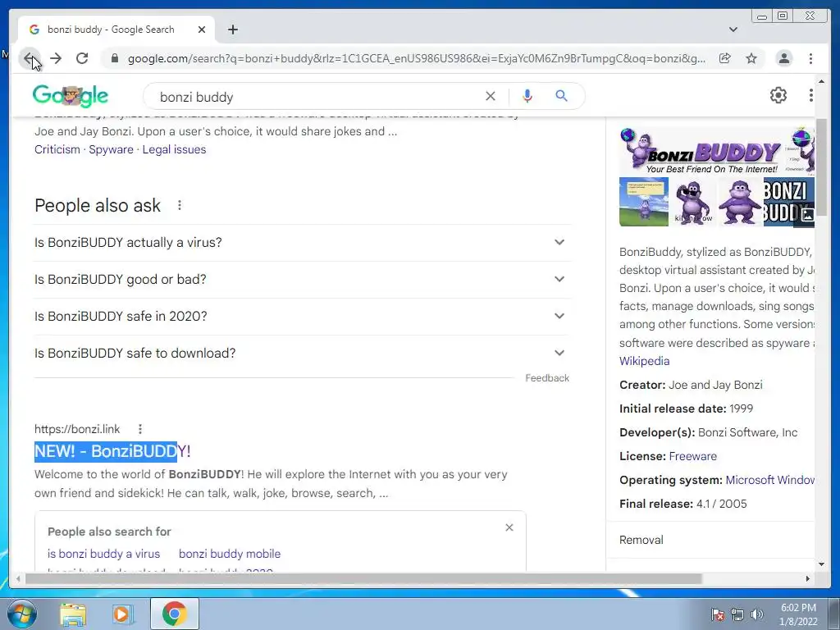Click the page scroll up arrow

pos(821,81)
